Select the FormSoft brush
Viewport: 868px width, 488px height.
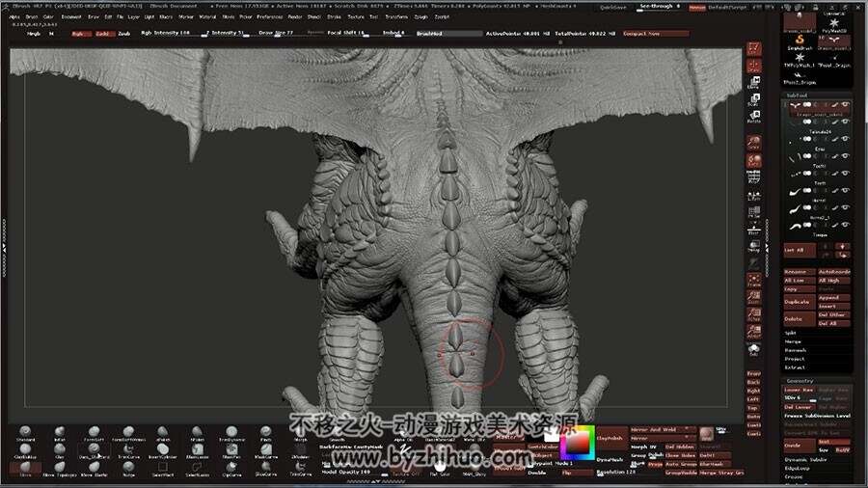click(x=95, y=433)
